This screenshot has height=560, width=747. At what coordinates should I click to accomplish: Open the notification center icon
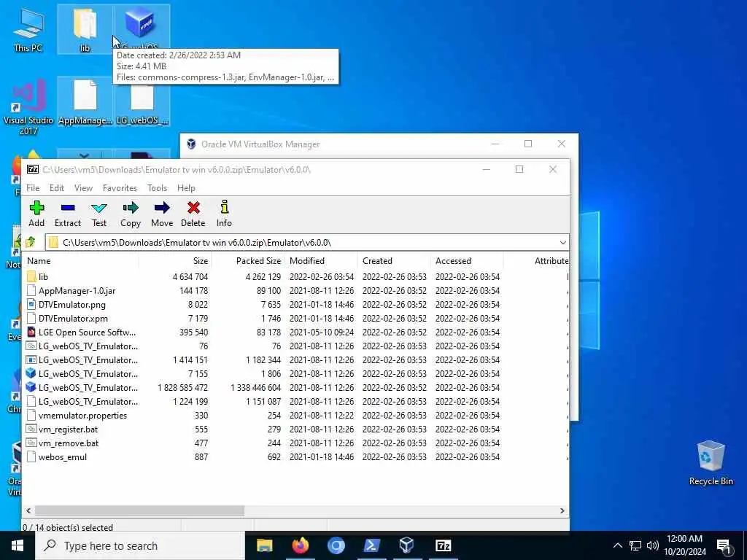point(724,546)
